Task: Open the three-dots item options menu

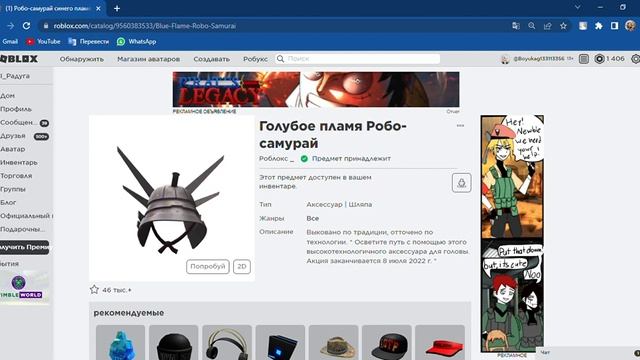Action: [460, 126]
